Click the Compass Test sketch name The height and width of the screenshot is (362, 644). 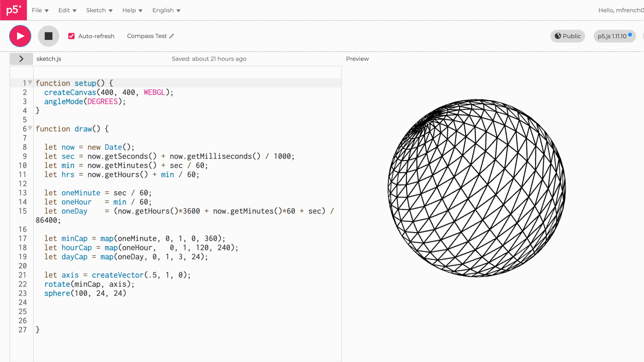tap(147, 36)
